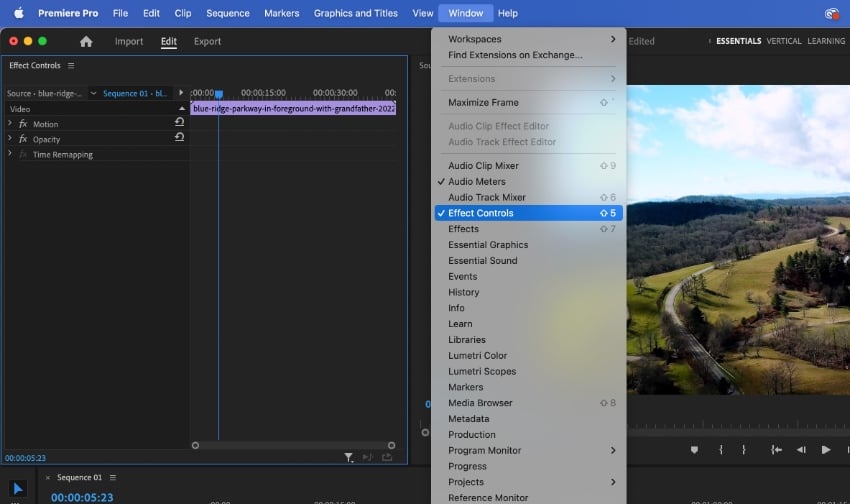
Task: Choose Maximize Frame menu item
Action: (x=529, y=102)
